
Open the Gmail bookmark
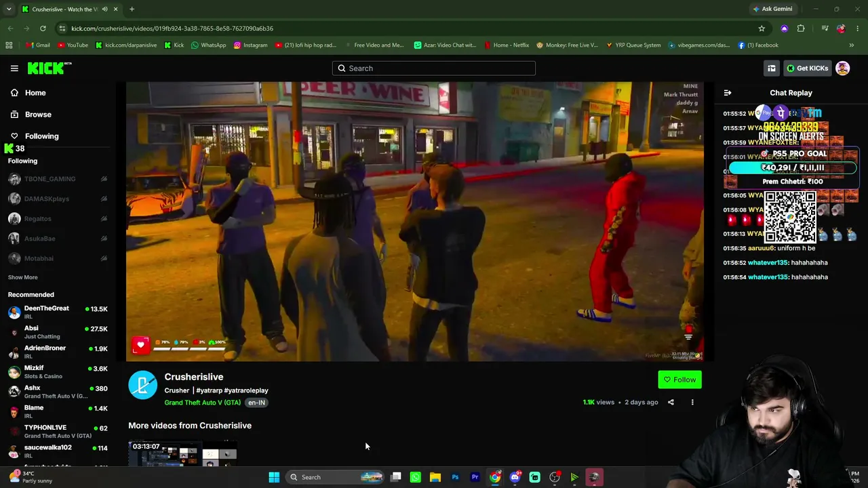point(38,45)
